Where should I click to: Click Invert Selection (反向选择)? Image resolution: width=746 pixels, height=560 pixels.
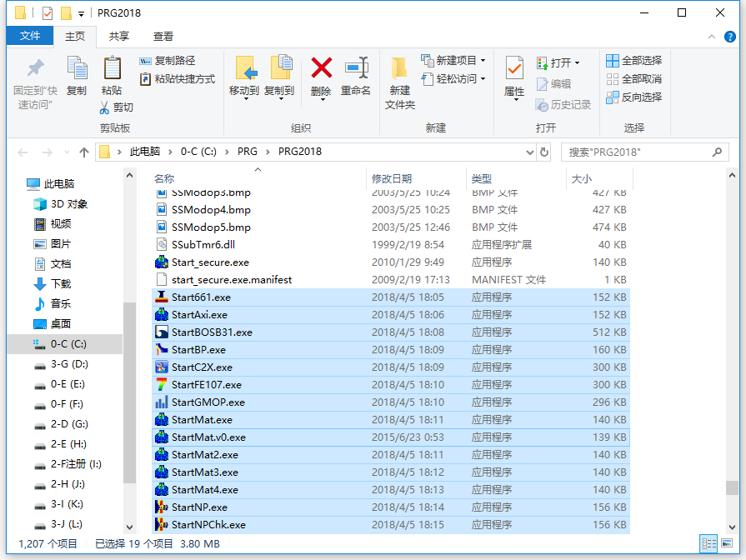tap(634, 97)
